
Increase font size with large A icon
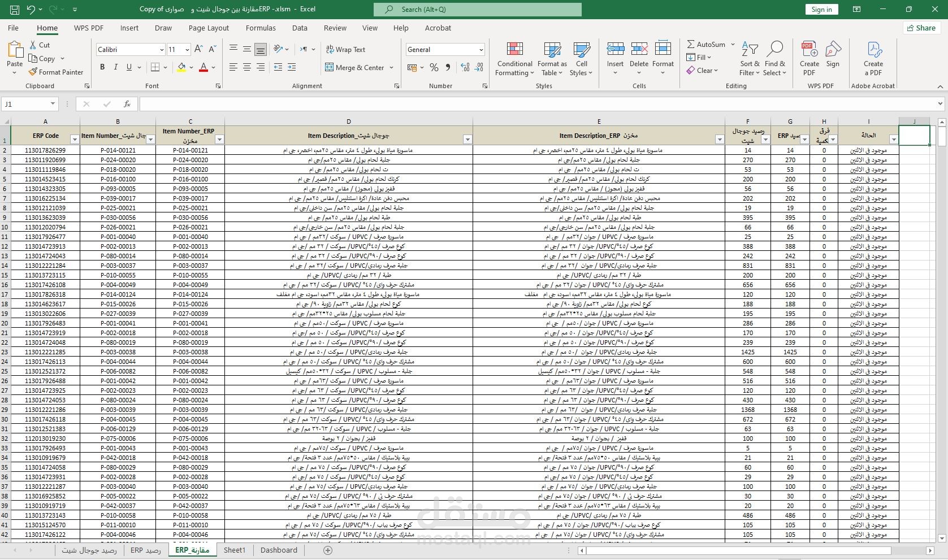(x=198, y=50)
